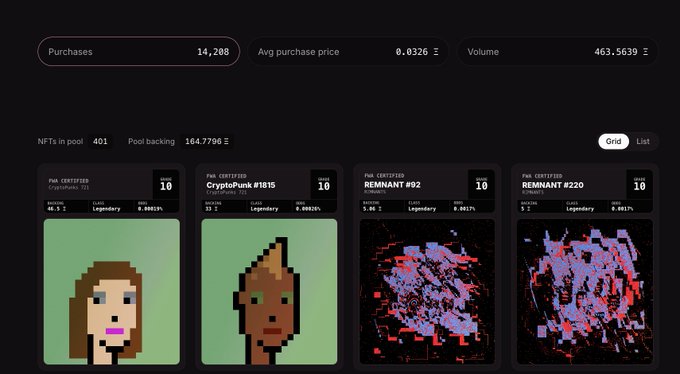Click the PWA CERTIFIED label on REMNANT #92
680x374 pixels.
click(x=384, y=176)
